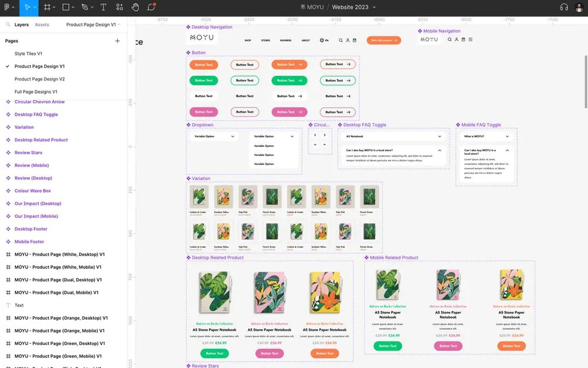Open the Product Page Design V1 page dropdown
This screenshot has width=588, height=368.
tap(93, 25)
